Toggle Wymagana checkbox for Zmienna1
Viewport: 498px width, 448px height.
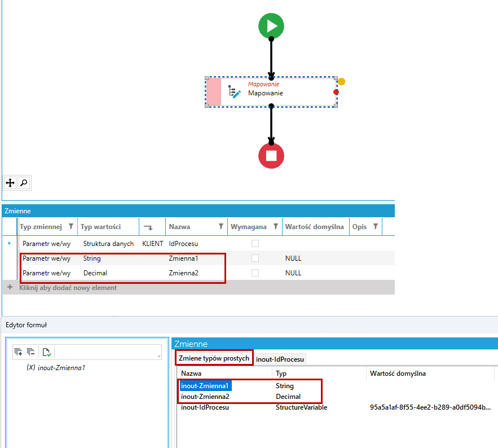tap(255, 258)
